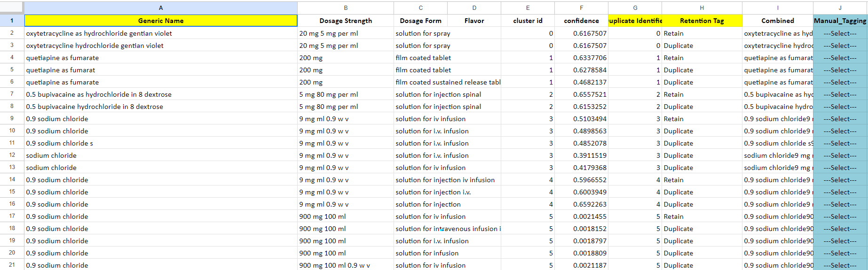Click the select-all corner box of the sheet
This screenshot has width=868, height=270.
click(12, 8)
